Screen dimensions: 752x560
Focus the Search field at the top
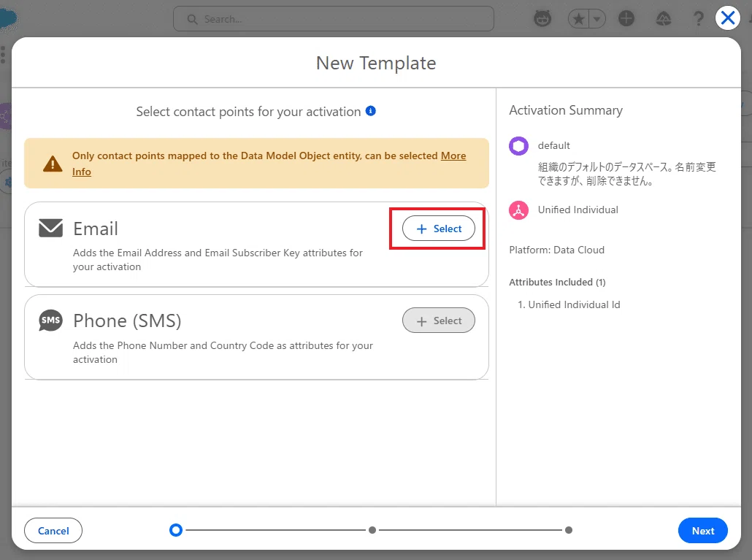pyautogui.click(x=334, y=19)
